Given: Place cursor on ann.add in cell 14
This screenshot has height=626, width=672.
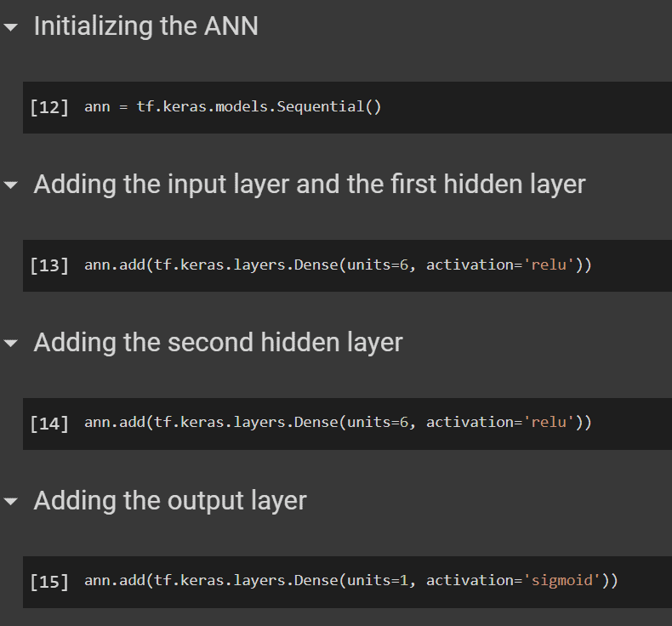Looking at the screenshot, I should [x=115, y=423].
